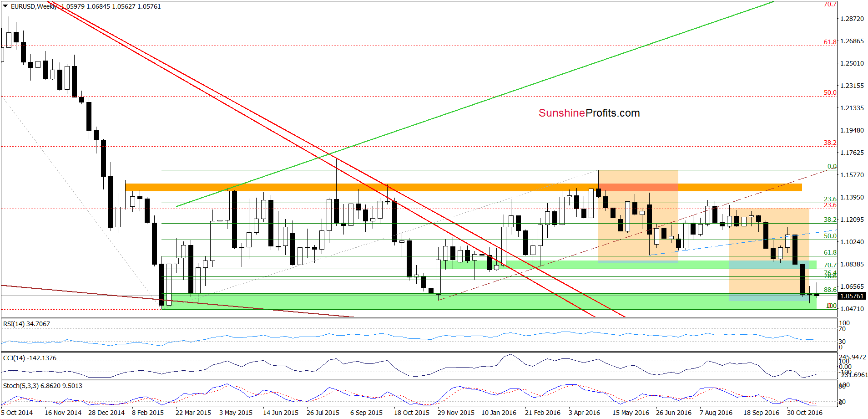Click the red 61.8 Fibonacci label near 1.26865

[x=830, y=42]
